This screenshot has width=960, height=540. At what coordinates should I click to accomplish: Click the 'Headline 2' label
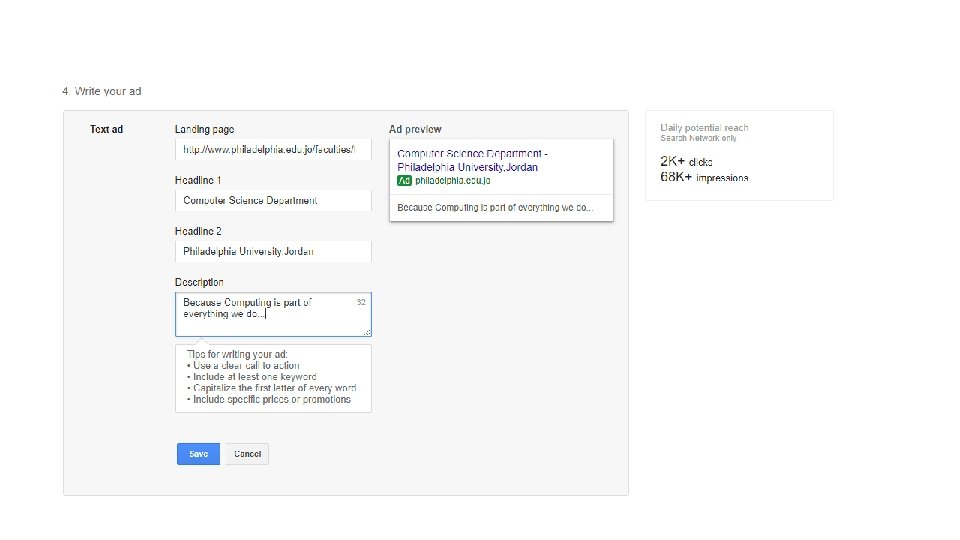pyautogui.click(x=198, y=231)
